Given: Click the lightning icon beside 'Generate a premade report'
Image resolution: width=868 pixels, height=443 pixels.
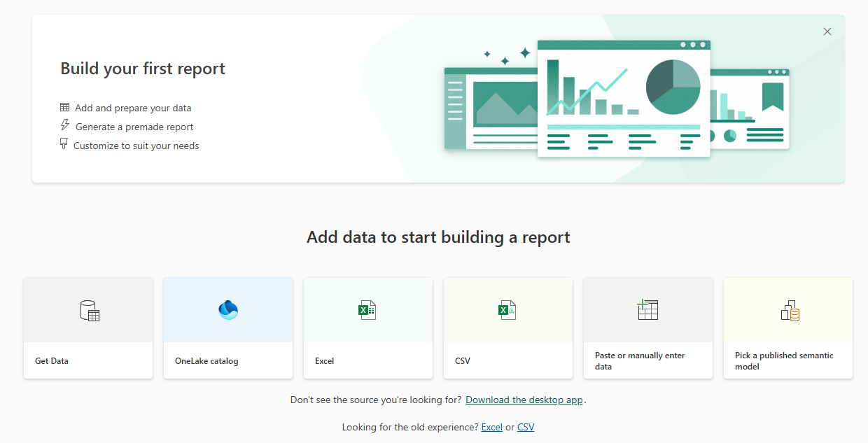Looking at the screenshot, I should coord(64,126).
